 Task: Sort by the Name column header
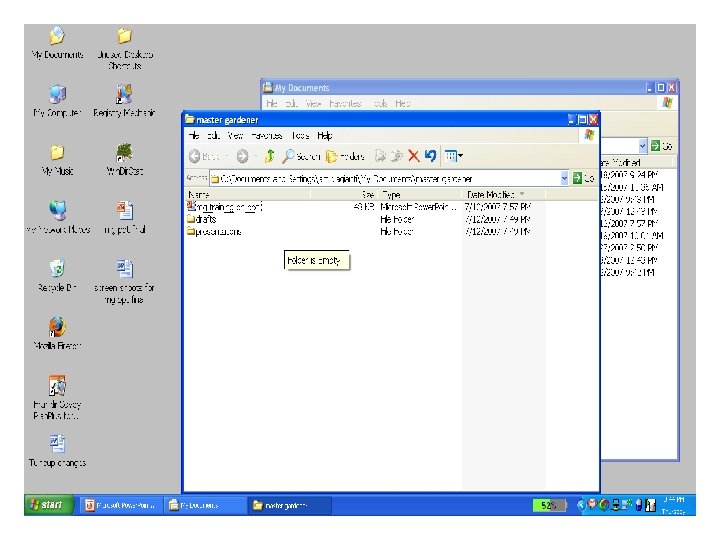(248, 194)
